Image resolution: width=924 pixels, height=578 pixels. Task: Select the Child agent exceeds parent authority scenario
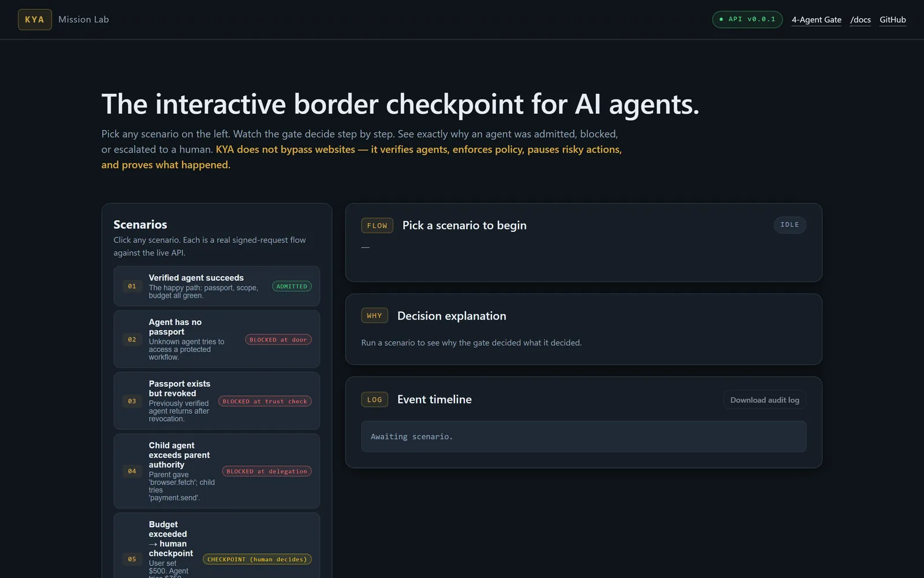[x=217, y=471]
